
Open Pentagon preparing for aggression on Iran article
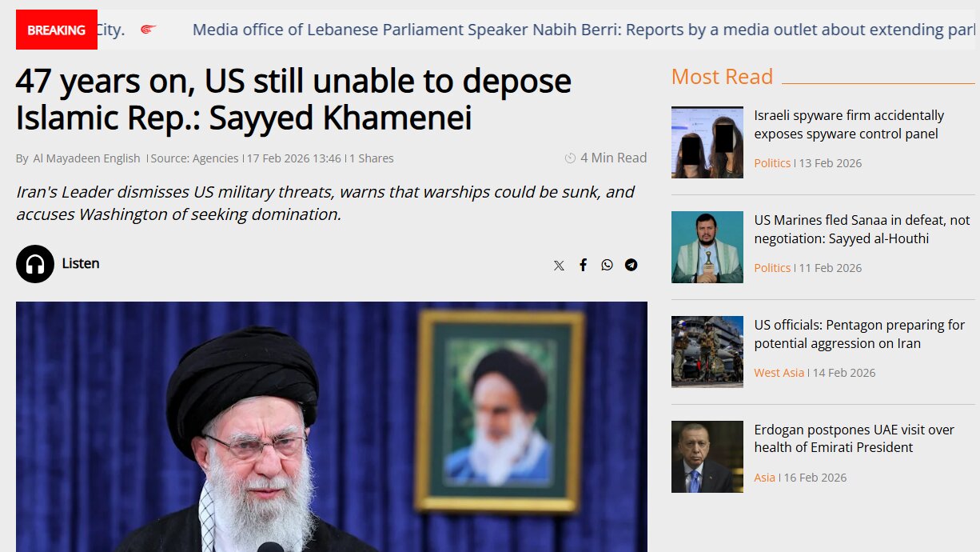[859, 334]
